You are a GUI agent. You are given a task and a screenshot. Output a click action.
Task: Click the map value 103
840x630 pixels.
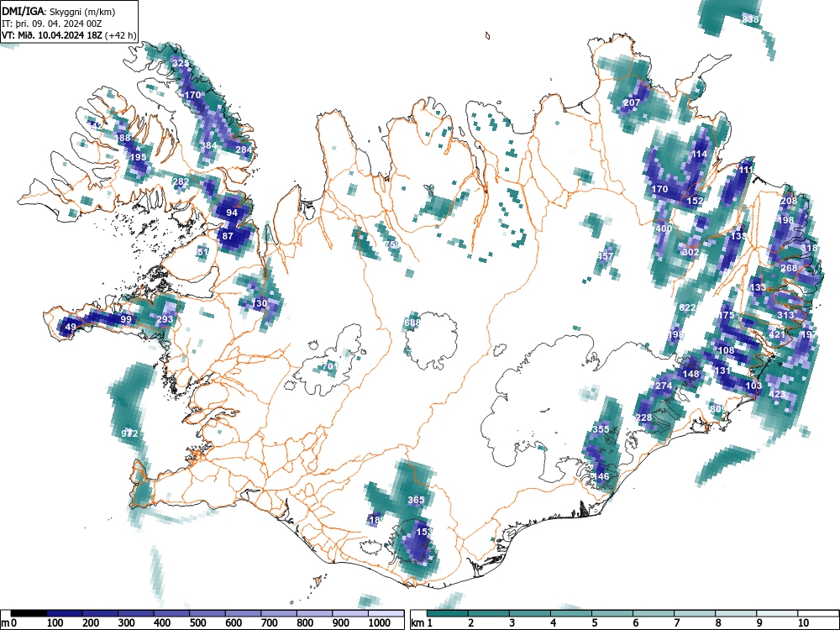coord(753,386)
